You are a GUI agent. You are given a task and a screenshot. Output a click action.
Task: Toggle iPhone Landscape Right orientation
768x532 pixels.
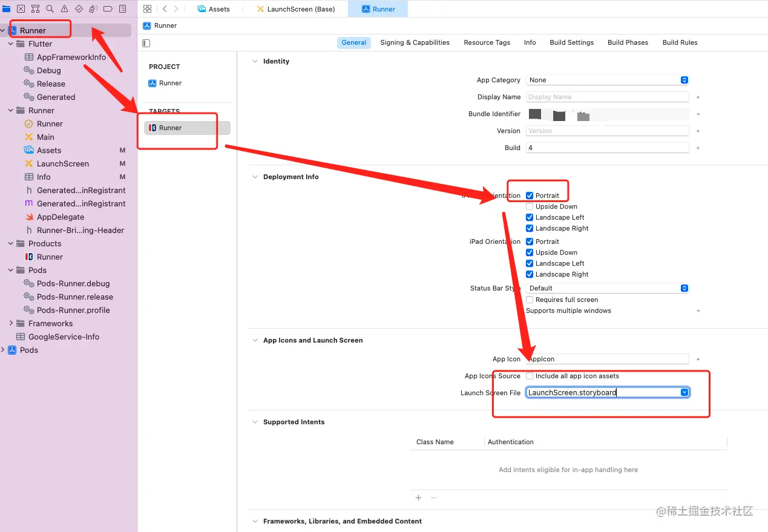coord(530,228)
